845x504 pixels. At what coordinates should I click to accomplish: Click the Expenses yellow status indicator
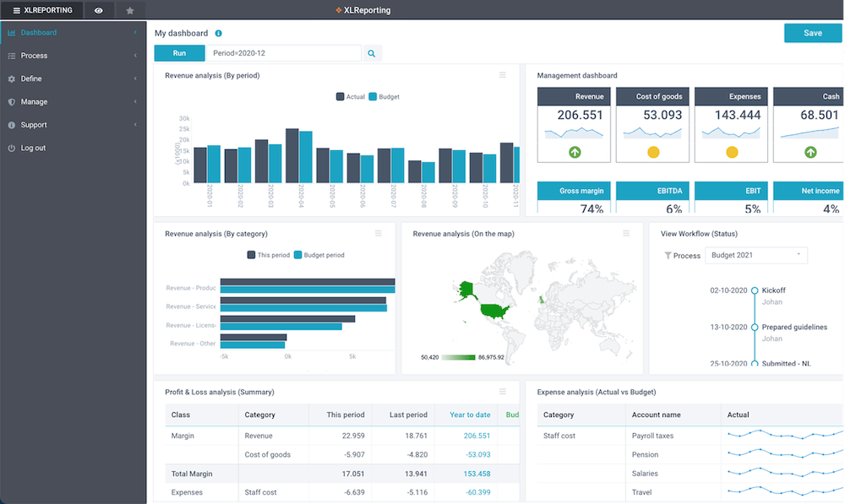pyautogui.click(x=732, y=153)
